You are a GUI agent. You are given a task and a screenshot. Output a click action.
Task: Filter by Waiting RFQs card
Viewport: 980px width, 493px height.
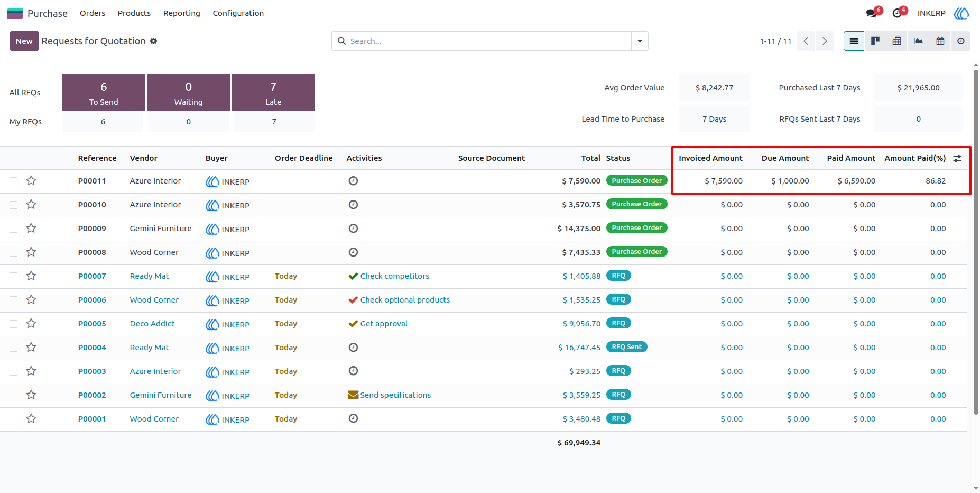click(189, 93)
